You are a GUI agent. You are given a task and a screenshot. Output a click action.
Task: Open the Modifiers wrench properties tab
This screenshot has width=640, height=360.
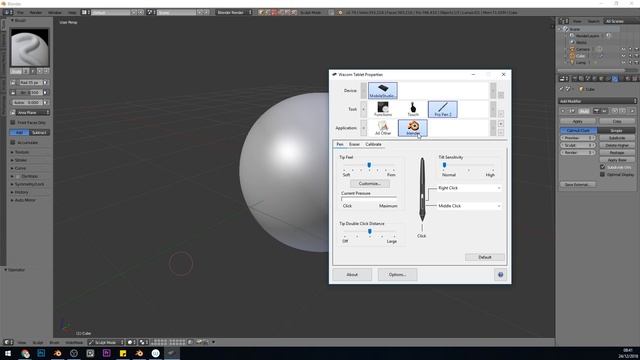coord(615,78)
